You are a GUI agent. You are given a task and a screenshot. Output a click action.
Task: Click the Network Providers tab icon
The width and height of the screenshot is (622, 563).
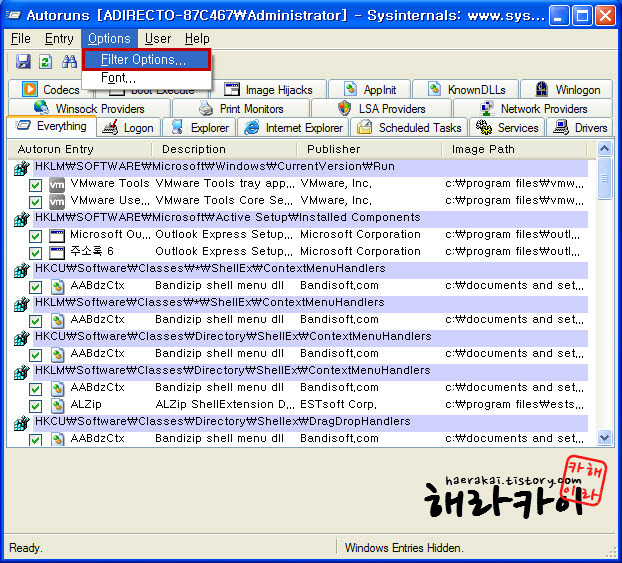click(487, 108)
